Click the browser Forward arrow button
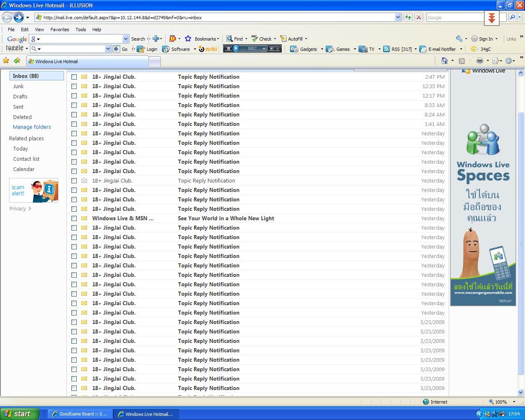 click(18, 17)
